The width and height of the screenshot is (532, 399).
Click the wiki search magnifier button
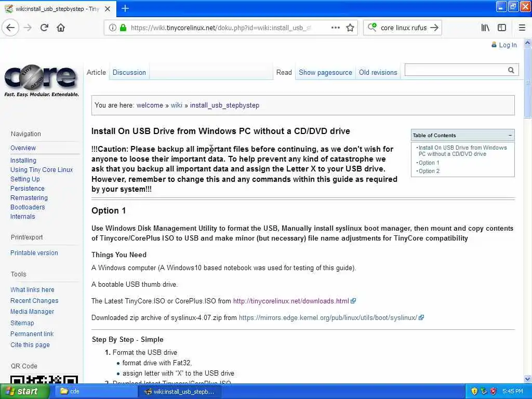click(511, 70)
